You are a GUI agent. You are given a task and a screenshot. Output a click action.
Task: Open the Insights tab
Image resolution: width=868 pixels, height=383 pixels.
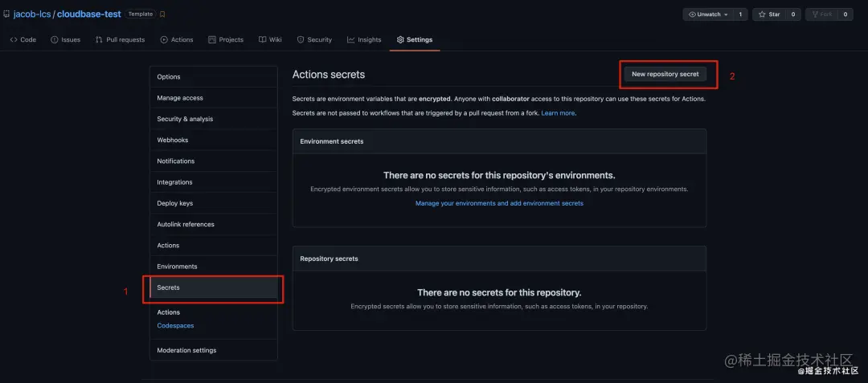coord(365,39)
